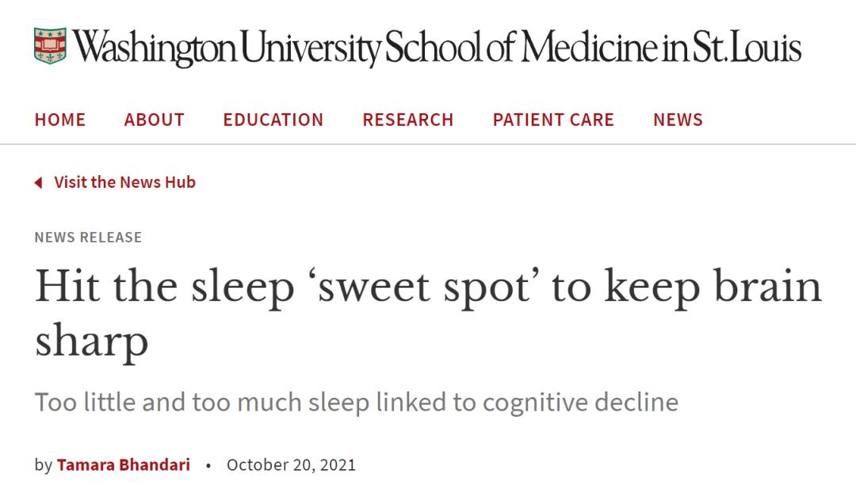Click the left-pointing triangle arrow icon

click(x=38, y=183)
